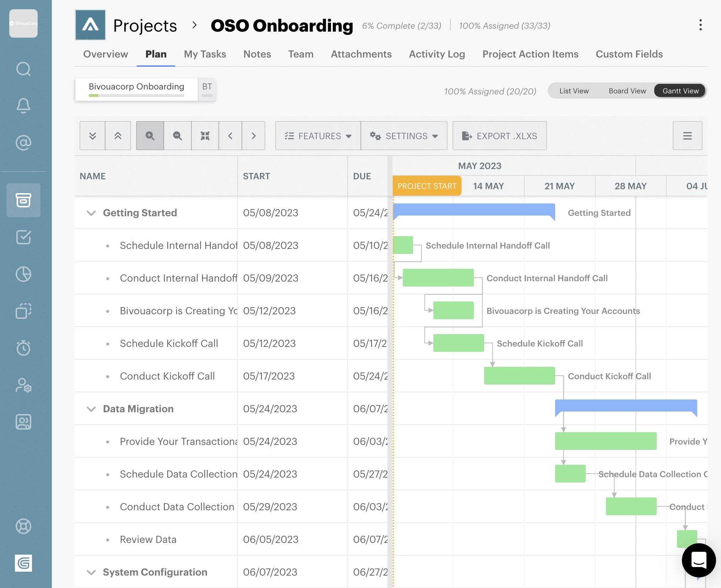
Task: Open the timer icon in the sidebar
Action: tap(23, 348)
